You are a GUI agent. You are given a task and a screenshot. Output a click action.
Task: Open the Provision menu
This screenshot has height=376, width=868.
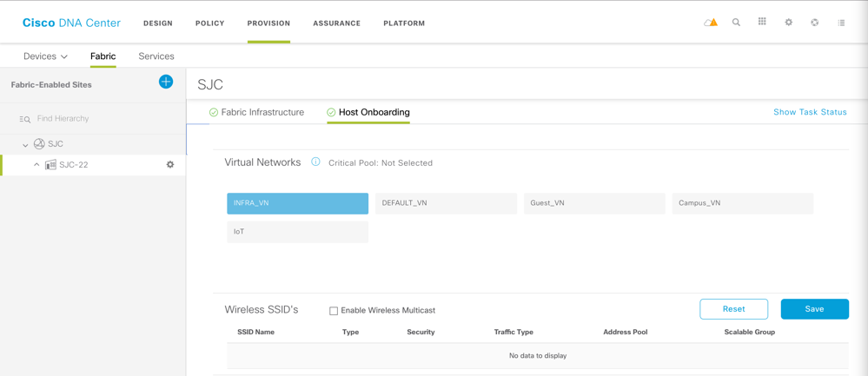[x=268, y=23]
